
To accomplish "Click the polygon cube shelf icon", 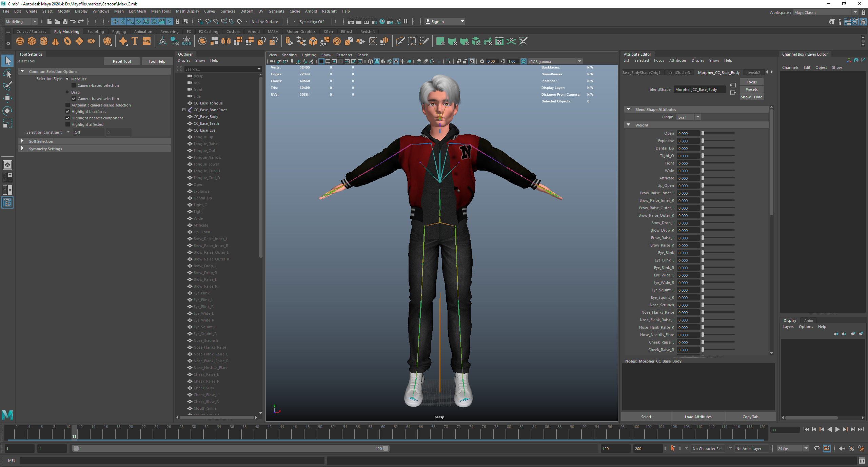I will coord(32,41).
